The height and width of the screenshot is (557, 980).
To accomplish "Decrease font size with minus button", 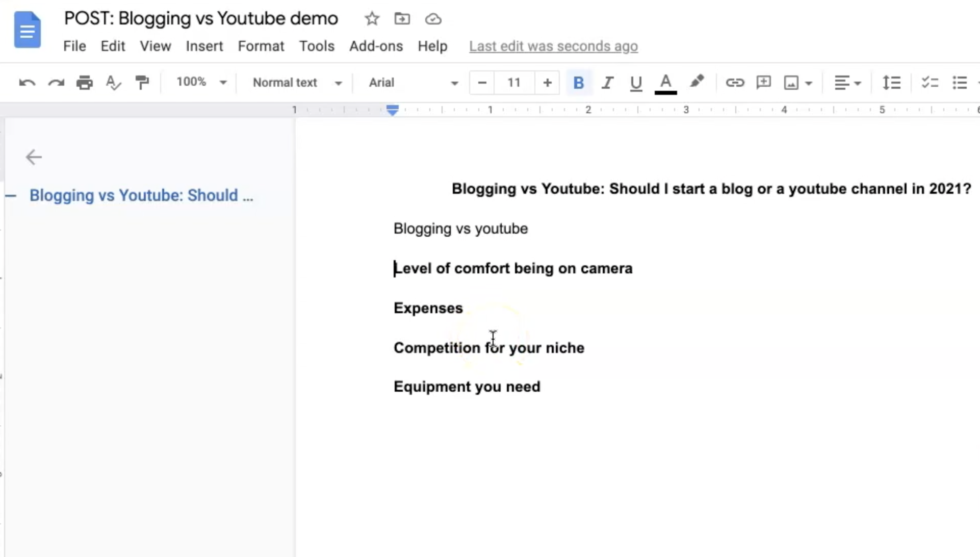I will pyautogui.click(x=482, y=83).
